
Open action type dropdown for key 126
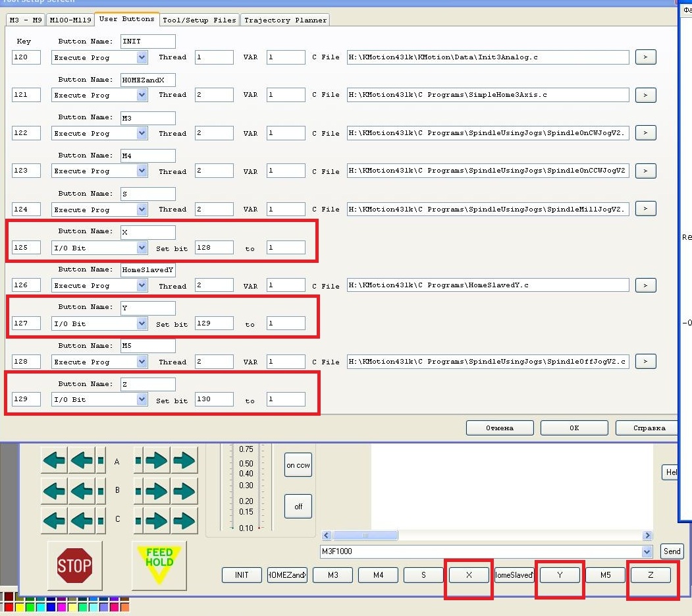(142, 285)
